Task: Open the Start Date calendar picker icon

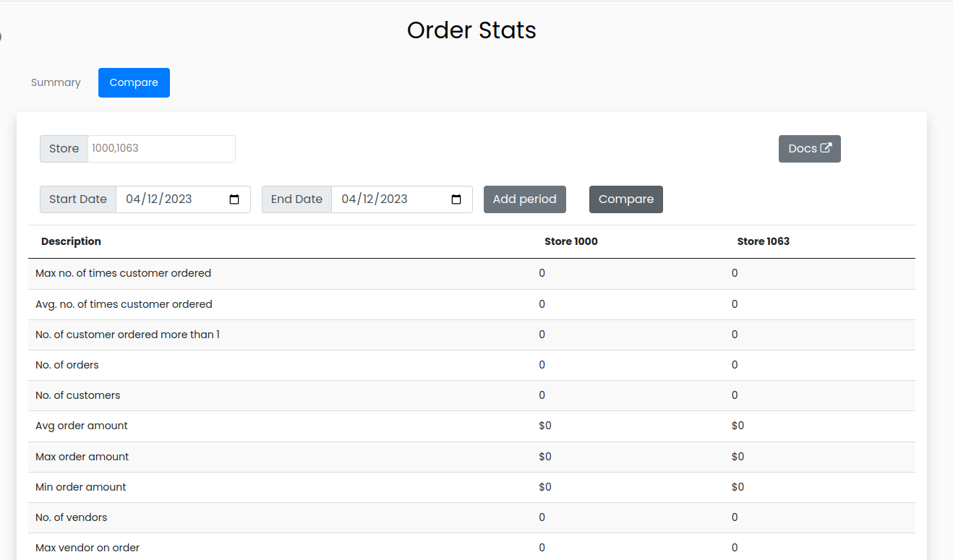Action: (x=234, y=199)
